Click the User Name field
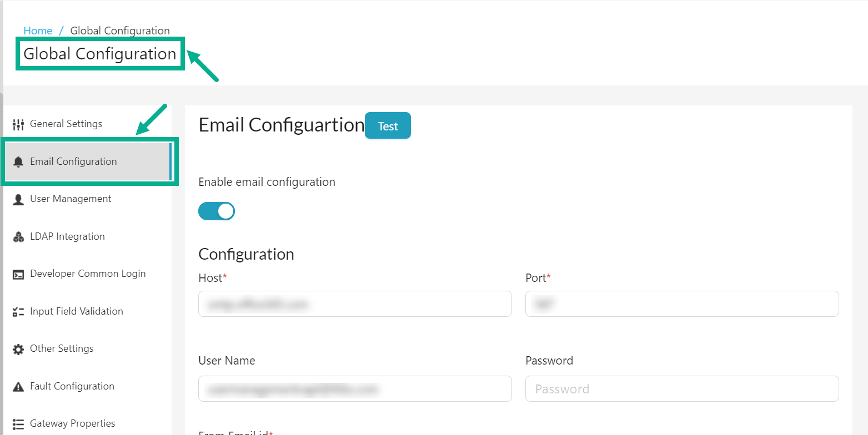The image size is (868, 435). (x=355, y=389)
